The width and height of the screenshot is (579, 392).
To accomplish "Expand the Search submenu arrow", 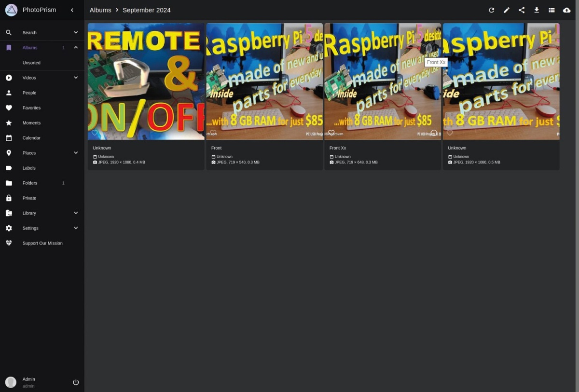I will 76,33.
